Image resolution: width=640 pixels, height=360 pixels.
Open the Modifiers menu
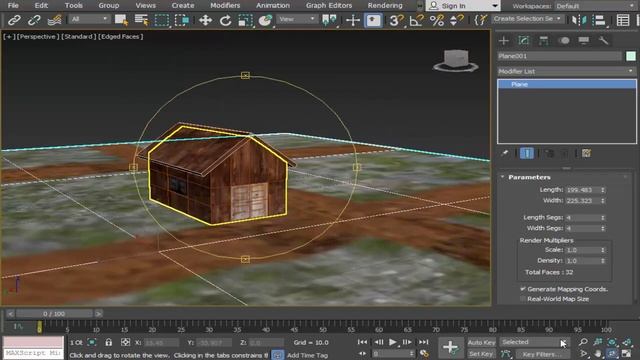point(225,6)
